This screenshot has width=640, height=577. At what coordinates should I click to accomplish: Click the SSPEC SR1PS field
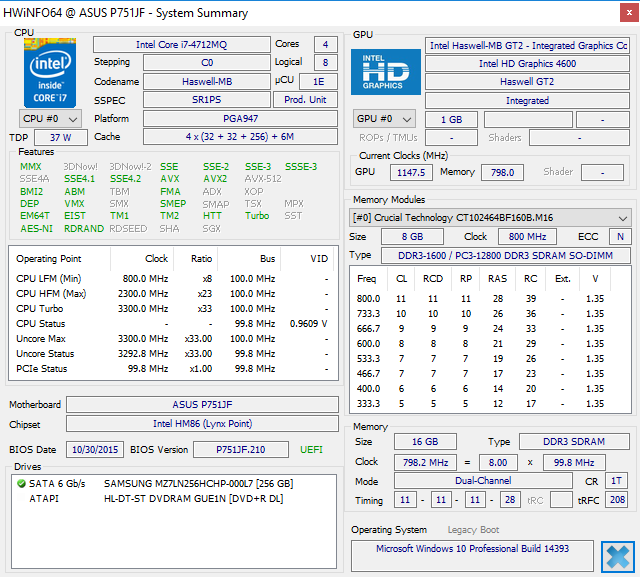coord(207,100)
